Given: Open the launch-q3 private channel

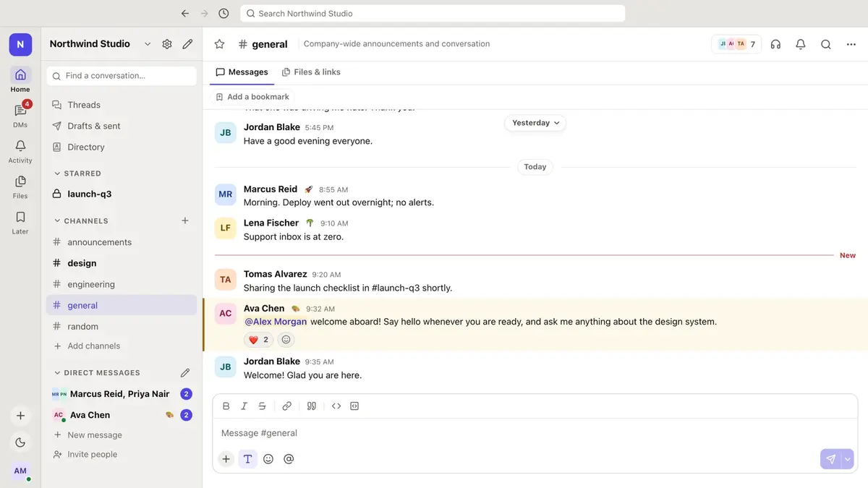Looking at the screenshot, I should pyautogui.click(x=122, y=194).
